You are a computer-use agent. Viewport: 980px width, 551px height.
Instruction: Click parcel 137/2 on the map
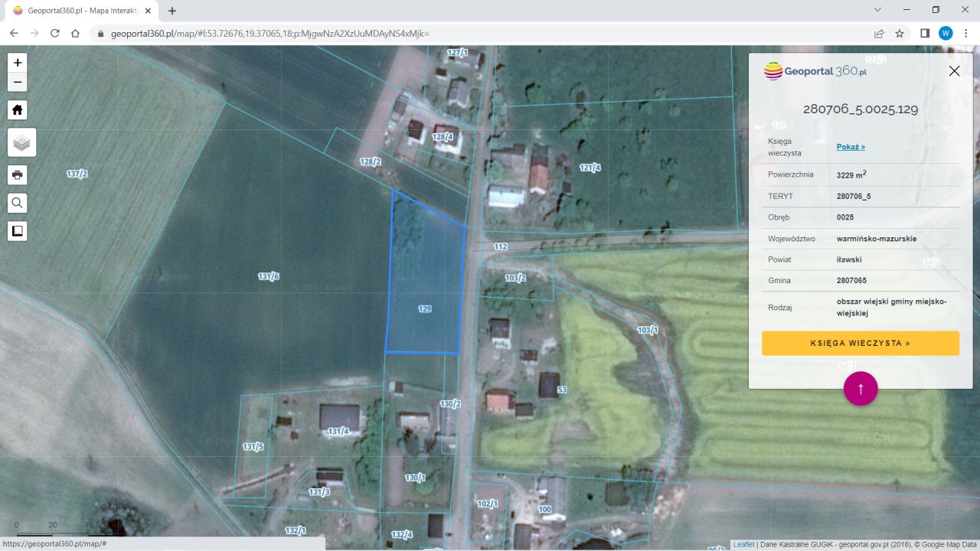pyautogui.click(x=77, y=174)
